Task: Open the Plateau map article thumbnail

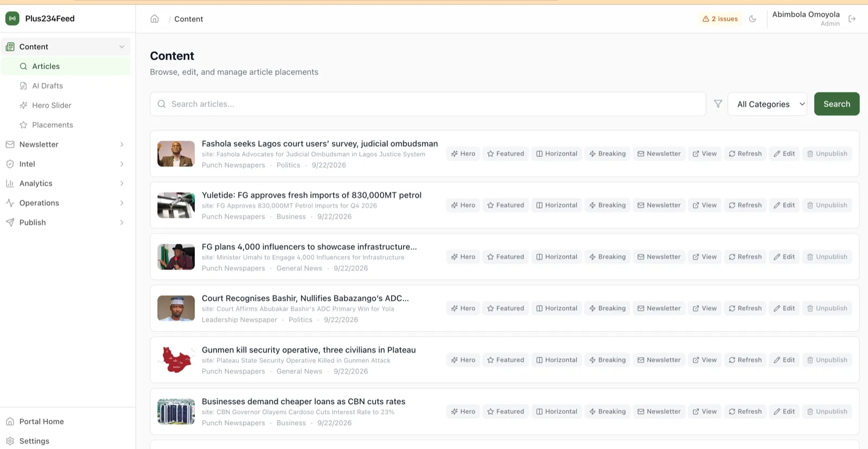Action: click(176, 360)
